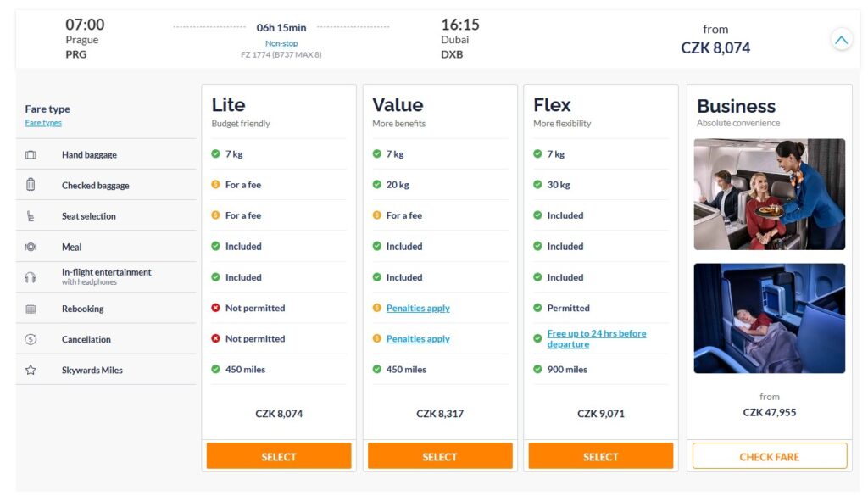Open Flex free cancellation terms link
This screenshot has width=868, height=496.
597,338
